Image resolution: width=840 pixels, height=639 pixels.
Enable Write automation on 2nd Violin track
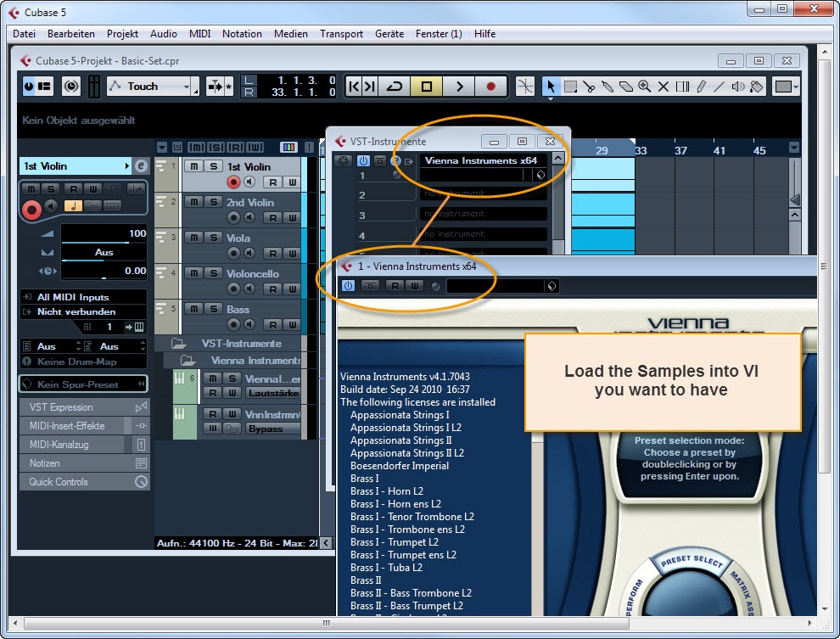pos(292,217)
